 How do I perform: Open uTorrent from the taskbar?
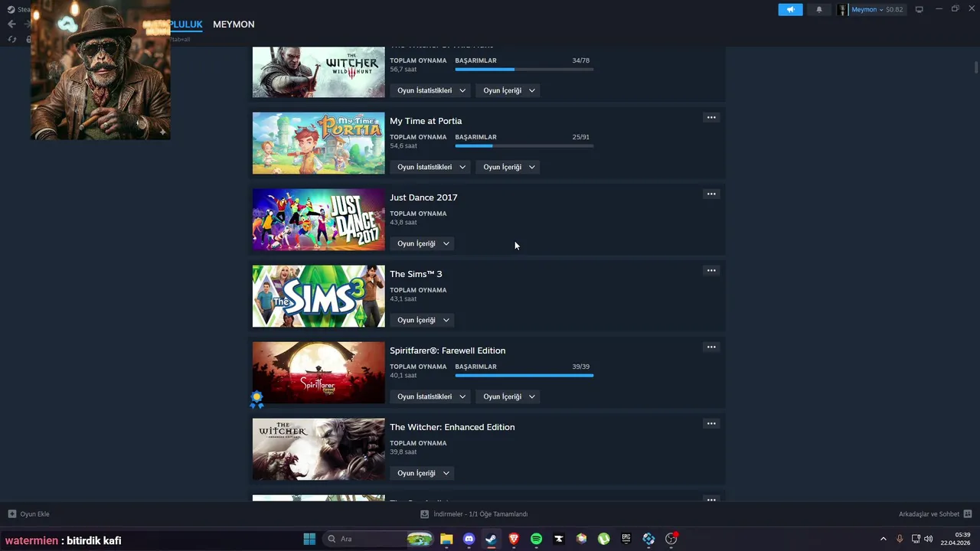tap(603, 539)
